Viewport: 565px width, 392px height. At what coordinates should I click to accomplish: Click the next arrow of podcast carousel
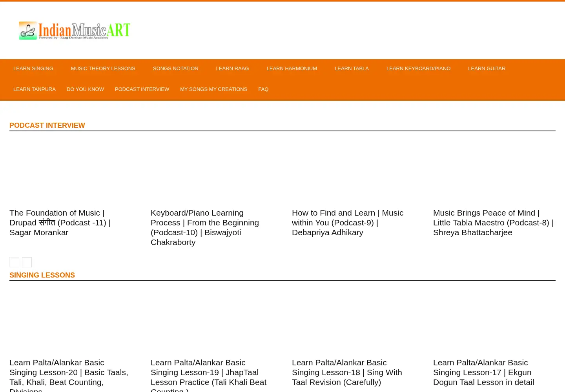(27, 262)
